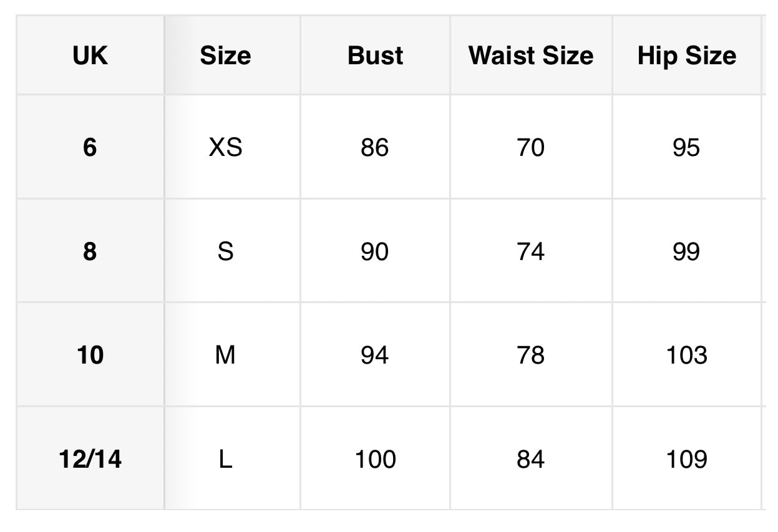Select the Bust column header
The height and width of the screenshot is (532, 778).
pyautogui.click(x=375, y=56)
